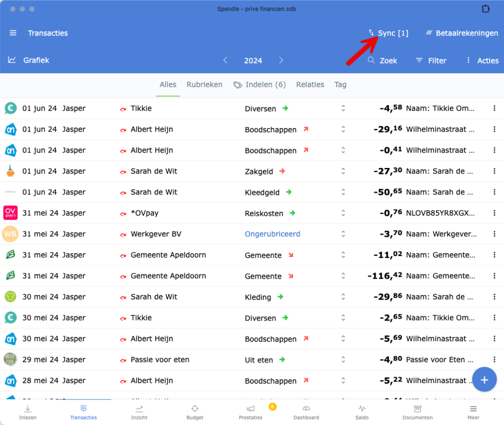Click Tikkie euro icon for 01 jun -4,58
Viewport: 504px width, 425px height.
(11, 108)
